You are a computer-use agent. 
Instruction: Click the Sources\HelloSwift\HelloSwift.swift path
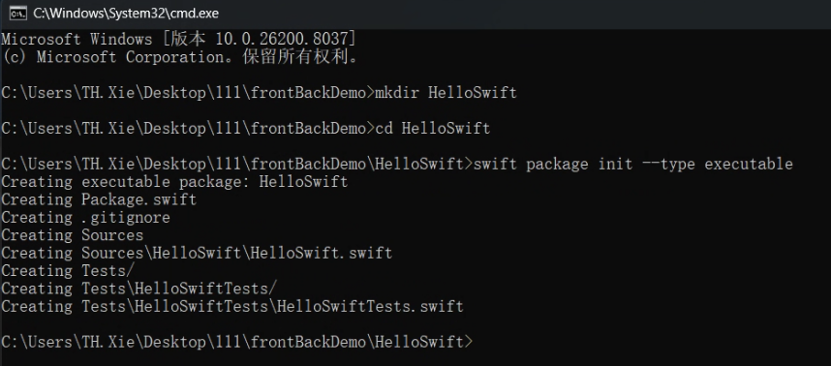pyautogui.click(x=237, y=253)
